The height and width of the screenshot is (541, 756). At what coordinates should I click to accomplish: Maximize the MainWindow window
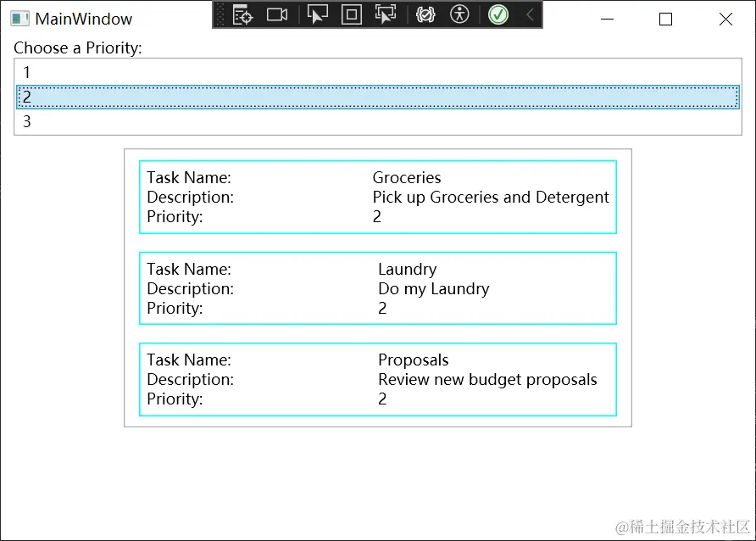(666, 19)
